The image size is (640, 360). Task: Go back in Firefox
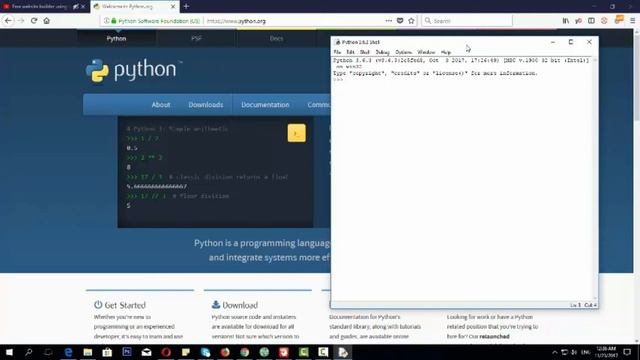click(x=8, y=20)
